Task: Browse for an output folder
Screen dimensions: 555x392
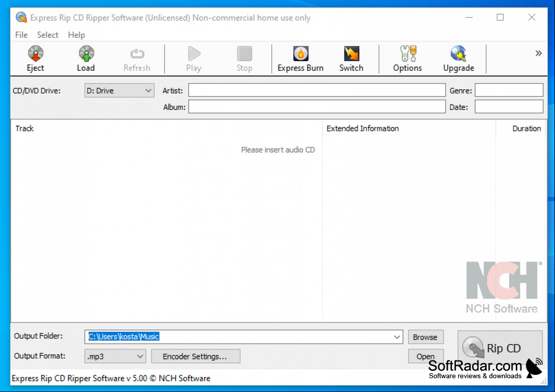Action: pos(425,337)
